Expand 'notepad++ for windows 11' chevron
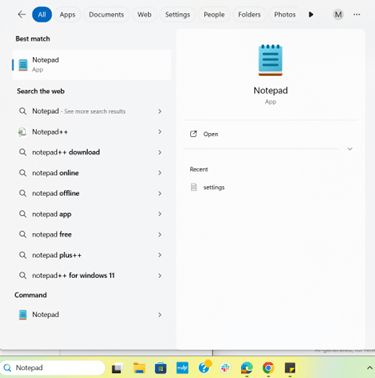The image size is (375, 378). point(160,276)
